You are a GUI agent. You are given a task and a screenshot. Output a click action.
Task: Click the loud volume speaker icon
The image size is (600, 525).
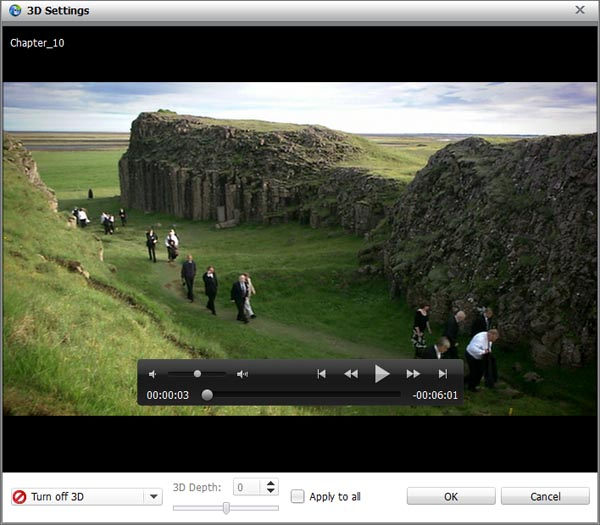242,374
